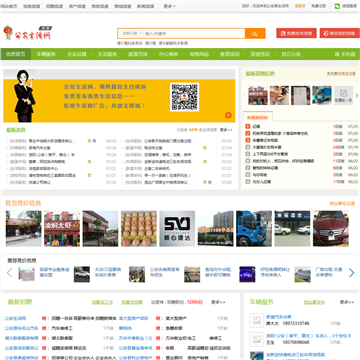
Task: Open the red Mercedes car bidding thumbnail
Action: click(331, 229)
